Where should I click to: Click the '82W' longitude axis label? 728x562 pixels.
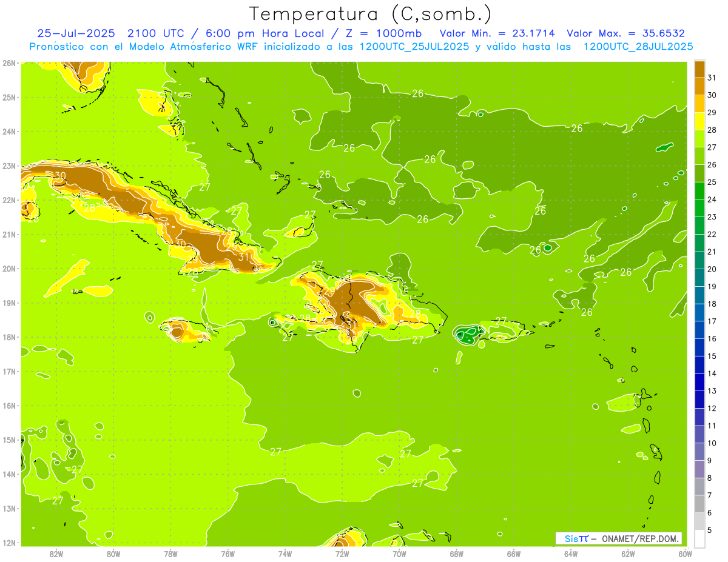point(56,554)
